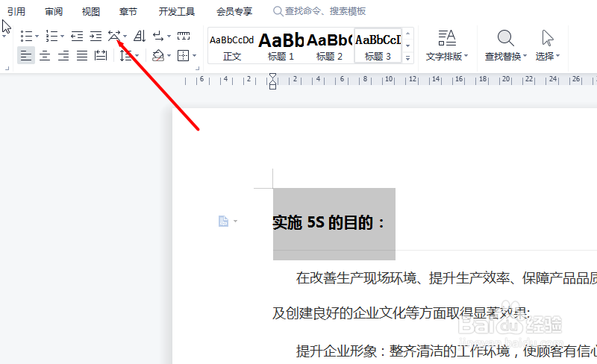
Task: Click the numbered list icon
Action: [x=51, y=36]
